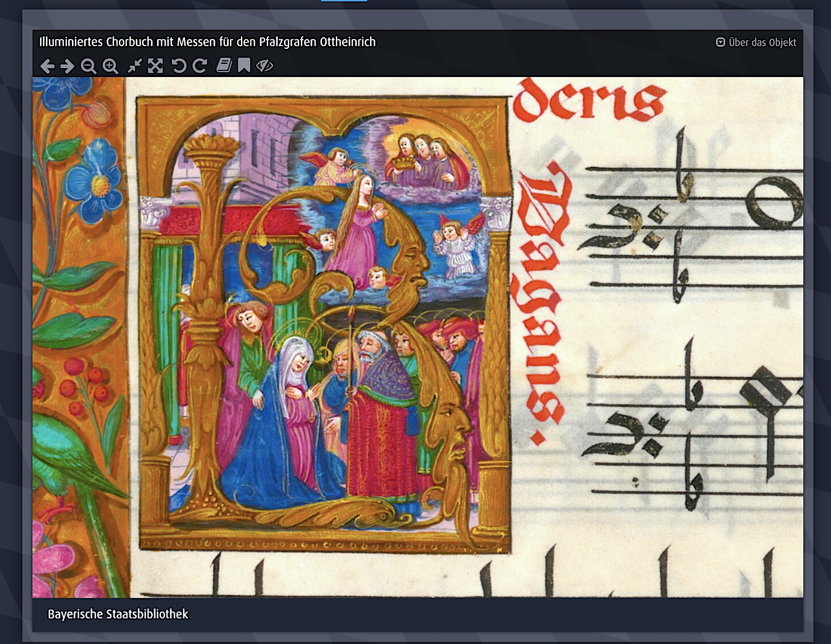Click the shrink-to-fit arrows icon
Image resolution: width=831 pixels, height=644 pixels.
134,66
